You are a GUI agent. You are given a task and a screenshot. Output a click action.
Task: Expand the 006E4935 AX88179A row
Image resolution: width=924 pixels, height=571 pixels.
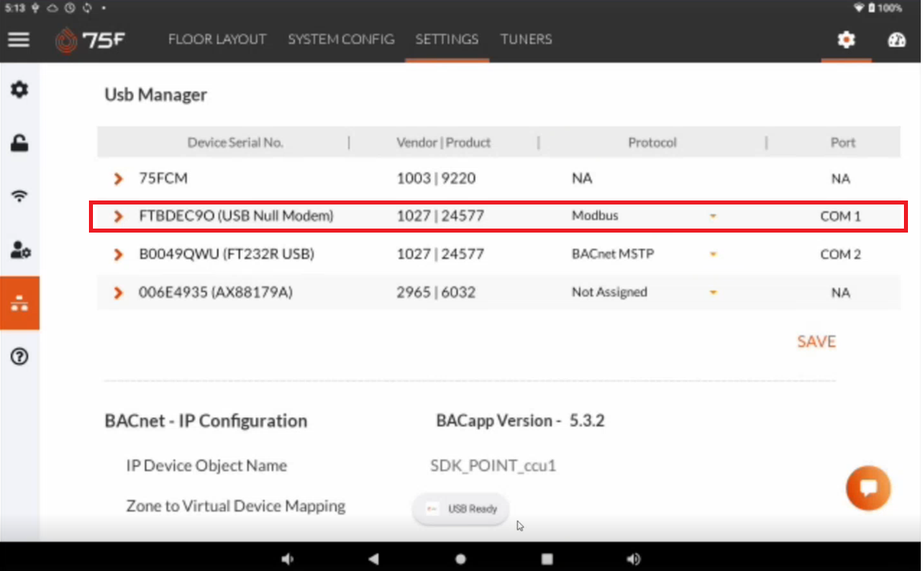(x=119, y=293)
